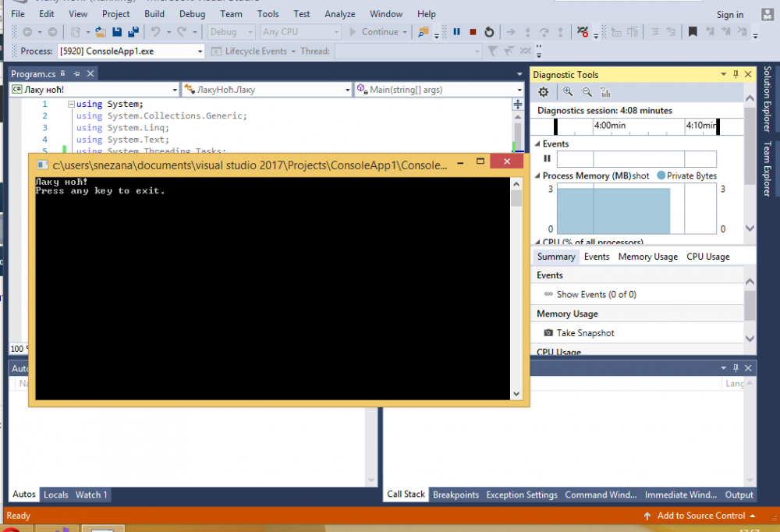
Task: Click the Undo arrow icon
Action: click(x=156, y=32)
